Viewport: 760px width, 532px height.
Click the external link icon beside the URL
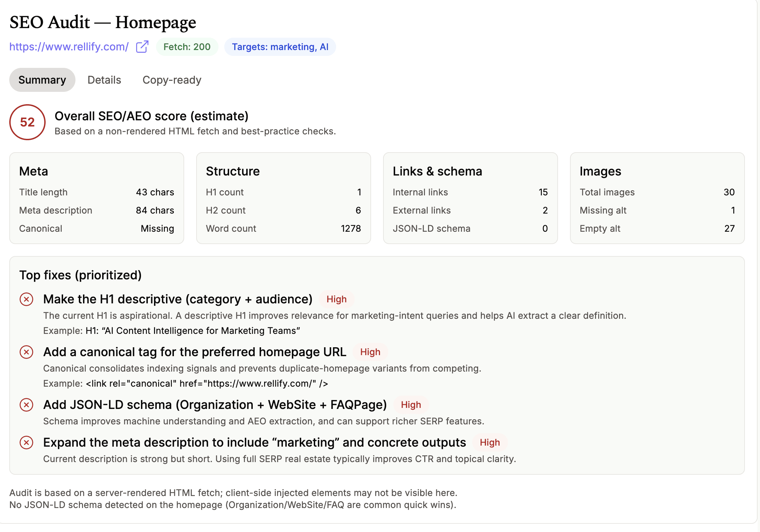pos(142,47)
